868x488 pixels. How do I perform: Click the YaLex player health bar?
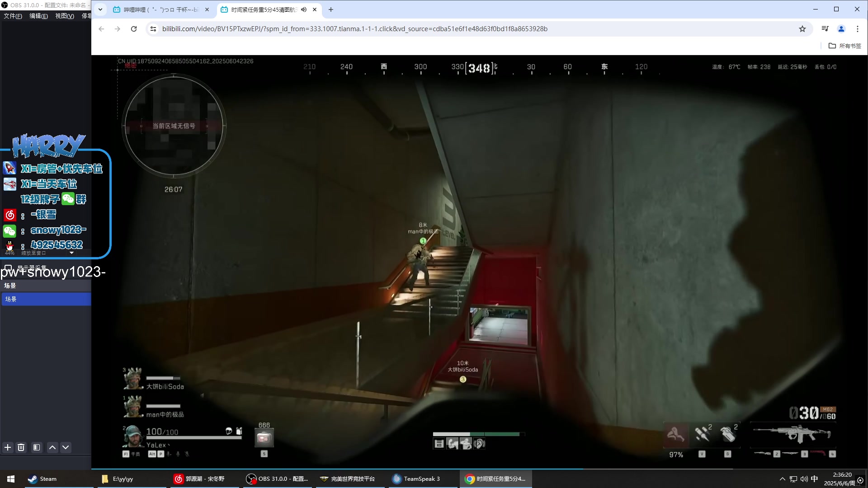(x=193, y=437)
